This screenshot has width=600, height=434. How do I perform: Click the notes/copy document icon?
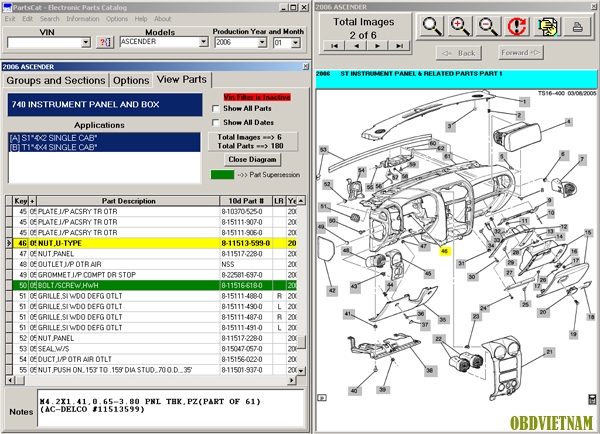click(x=547, y=26)
